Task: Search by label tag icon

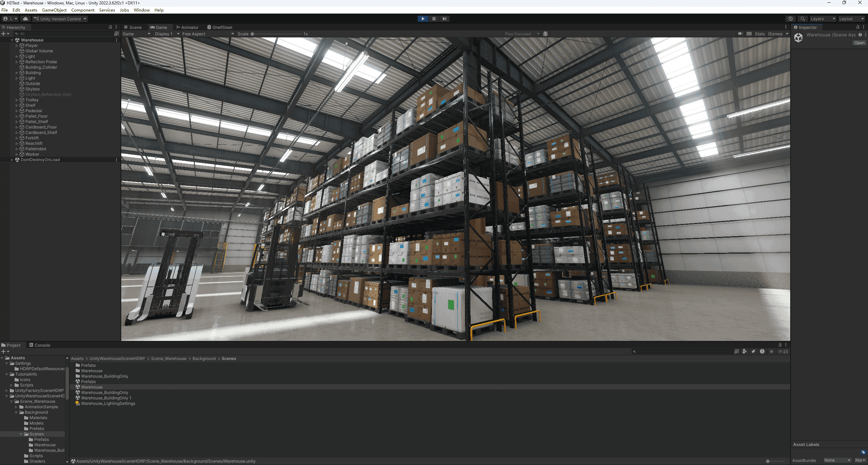Action: [754, 351]
